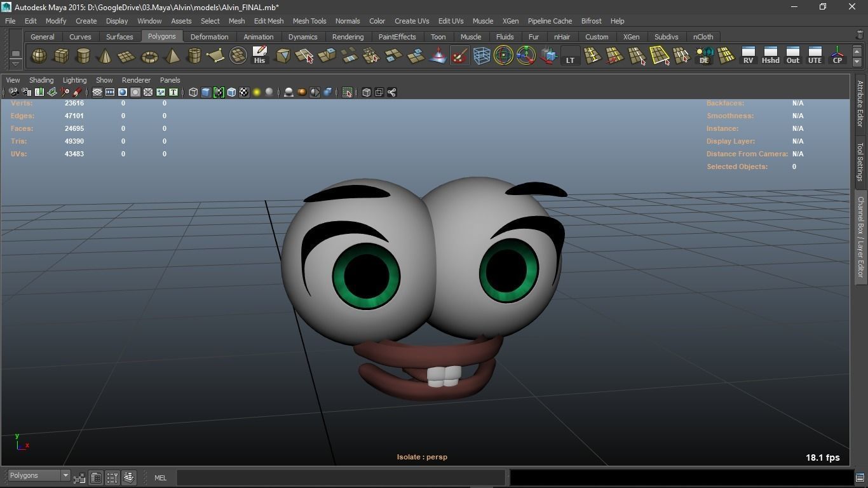Switch to the nCloth shelf tab

pos(703,37)
